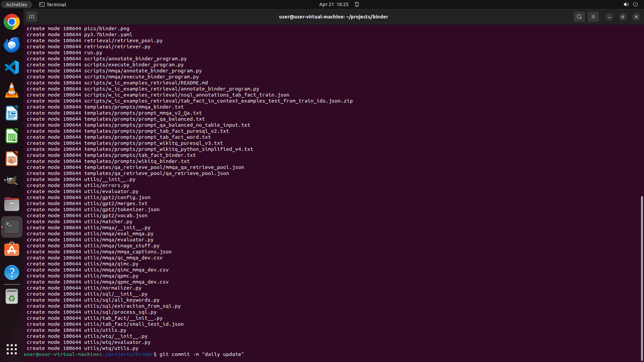Image resolution: width=644 pixels, height=362 pixels.
Task: Click the Activities button
Action: [16, 4]
